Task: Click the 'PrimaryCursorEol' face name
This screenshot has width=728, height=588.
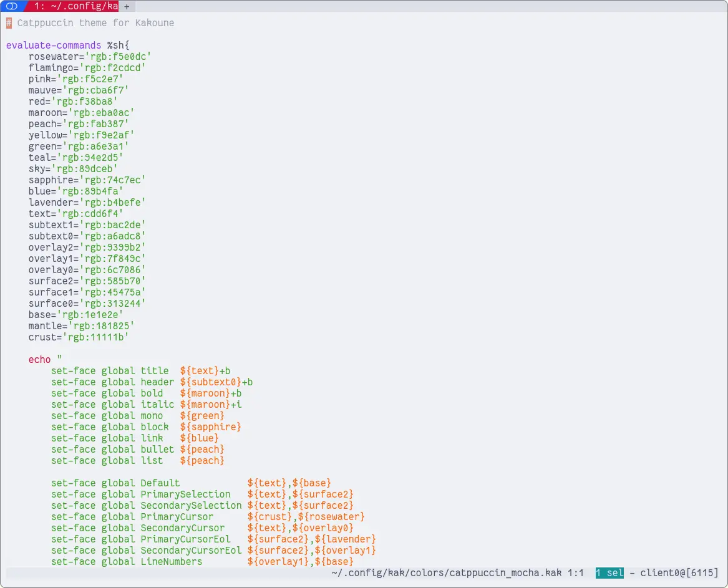Action: point(186,539)
